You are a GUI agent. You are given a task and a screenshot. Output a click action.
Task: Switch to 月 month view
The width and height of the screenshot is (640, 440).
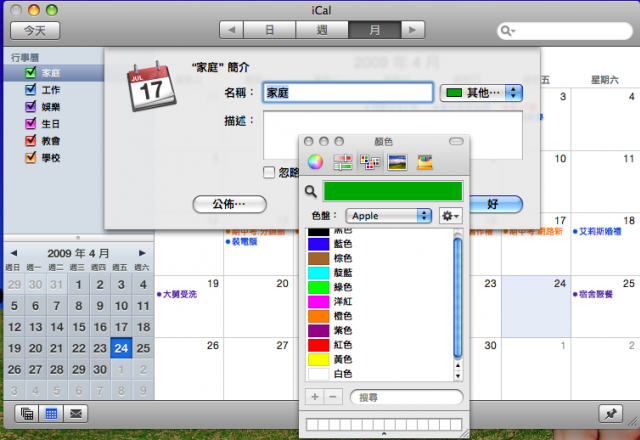[x=375, y=30]
